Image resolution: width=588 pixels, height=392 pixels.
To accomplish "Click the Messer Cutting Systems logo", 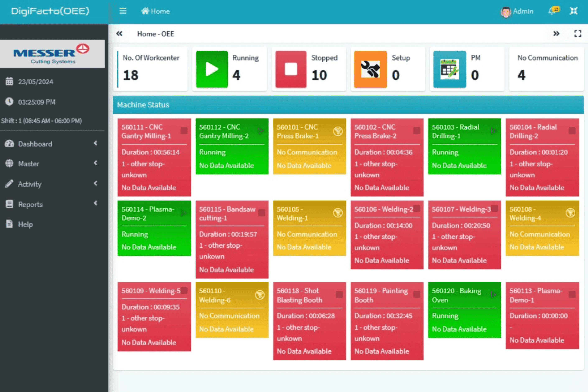I will pyautogui.click(x=52, y=54).
